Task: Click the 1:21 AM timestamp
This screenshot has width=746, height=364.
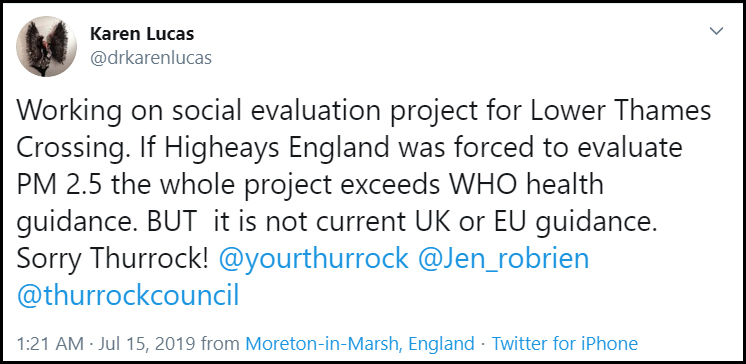Action: click(x=50, y=343)
